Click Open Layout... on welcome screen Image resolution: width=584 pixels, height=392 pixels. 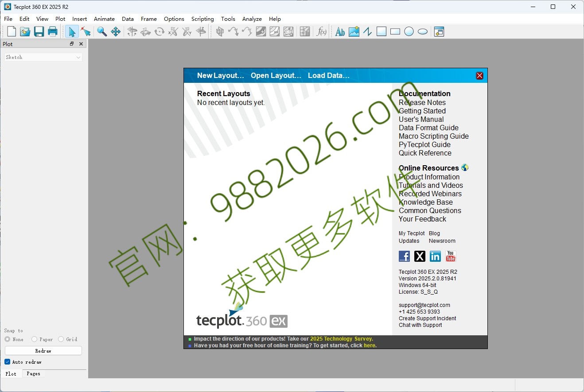point(276,75)
